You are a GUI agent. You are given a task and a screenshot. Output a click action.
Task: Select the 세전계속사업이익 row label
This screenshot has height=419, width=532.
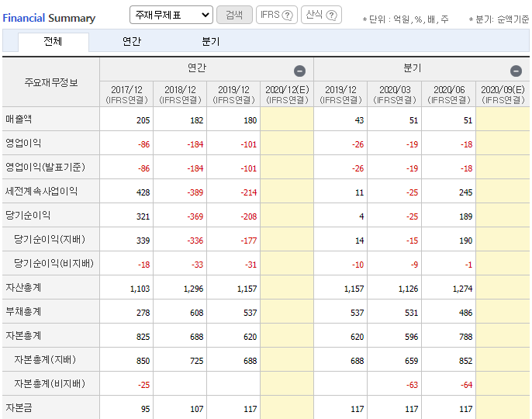pos(41,192)
